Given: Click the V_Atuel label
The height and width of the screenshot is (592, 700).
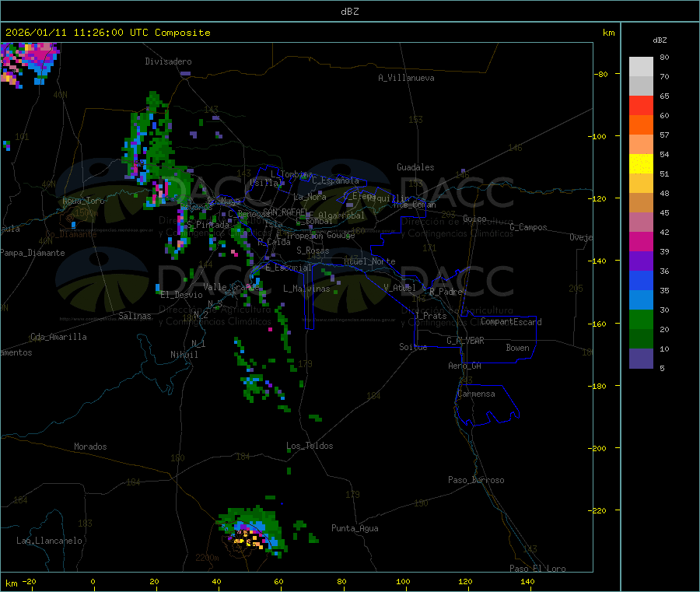Looking at the screenshot, I should point(400,288).
